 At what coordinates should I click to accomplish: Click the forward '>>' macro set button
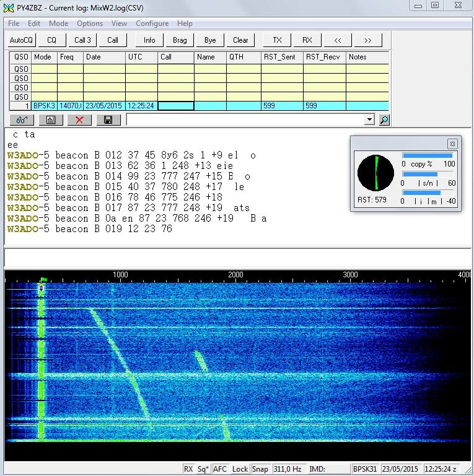368,40
